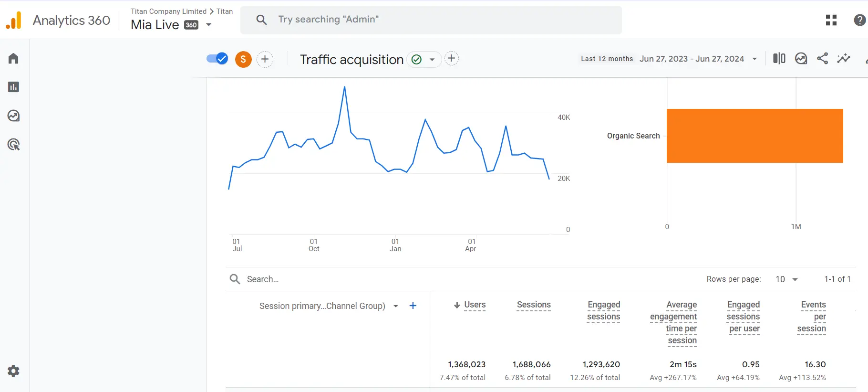Click the 2m 15s engagement time value
This screenshot has height=392, width=868.
[x=683, y=364]
